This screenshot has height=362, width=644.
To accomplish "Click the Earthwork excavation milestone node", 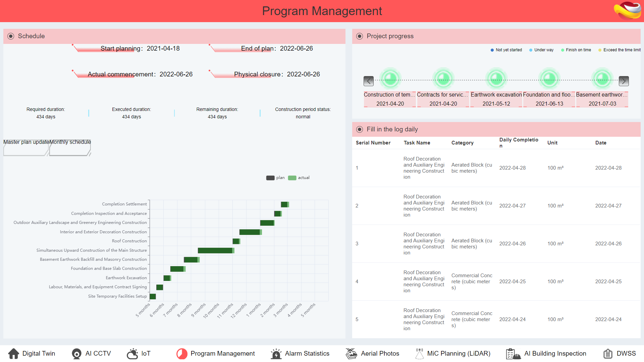I will (496, 79).
